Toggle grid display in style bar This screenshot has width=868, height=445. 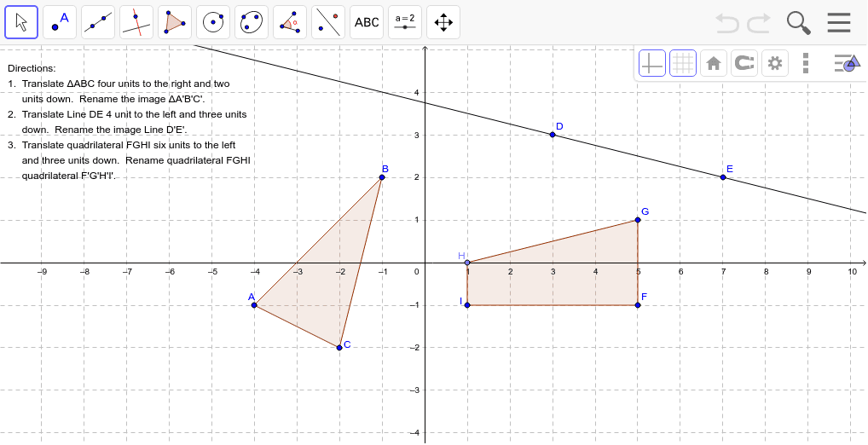683,63
